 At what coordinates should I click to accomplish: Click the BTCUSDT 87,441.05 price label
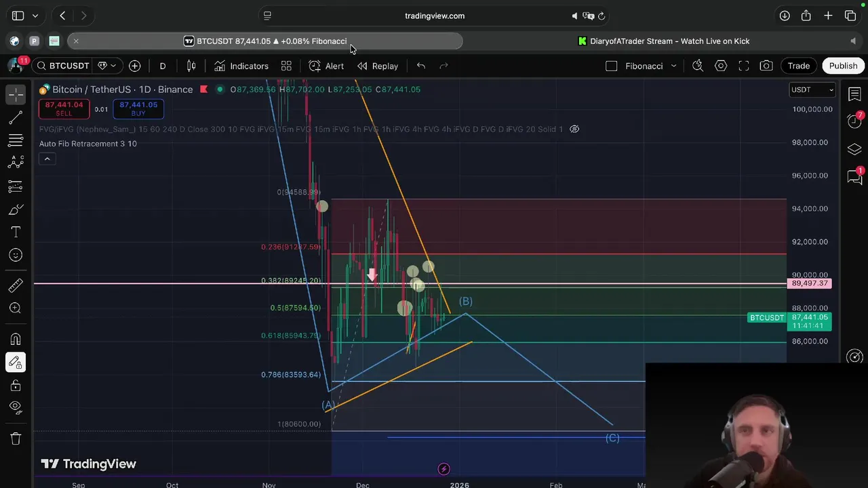(789, 321)
